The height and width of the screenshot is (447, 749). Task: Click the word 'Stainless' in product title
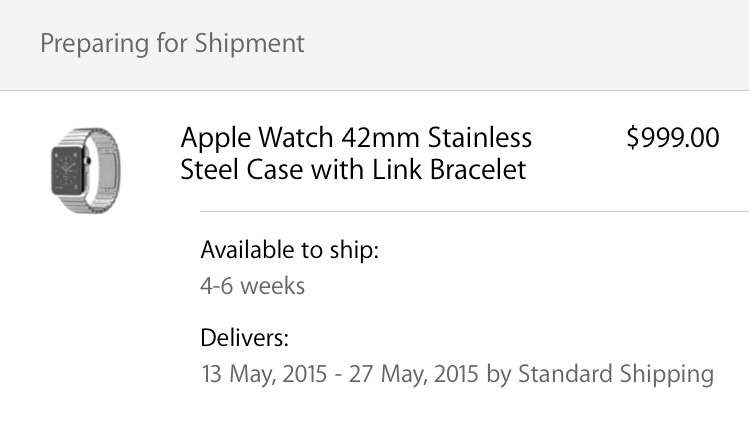click(x=485, y=137)
